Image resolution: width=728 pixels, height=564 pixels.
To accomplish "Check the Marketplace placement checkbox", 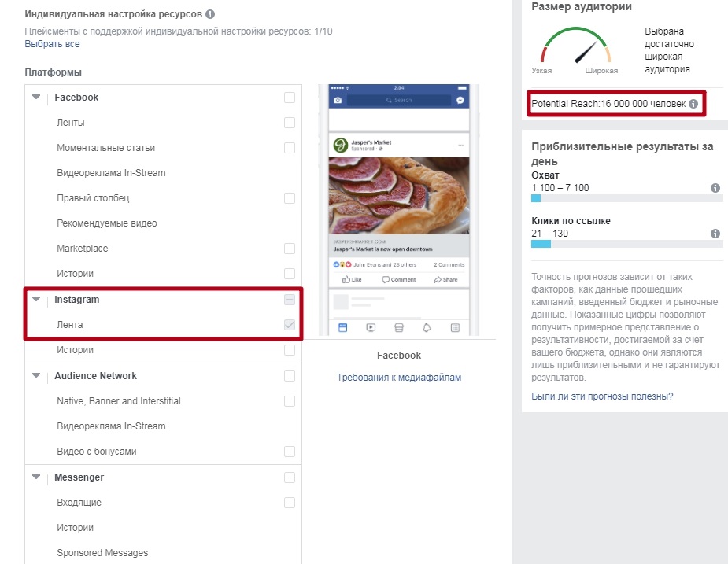I will (290, 249).
